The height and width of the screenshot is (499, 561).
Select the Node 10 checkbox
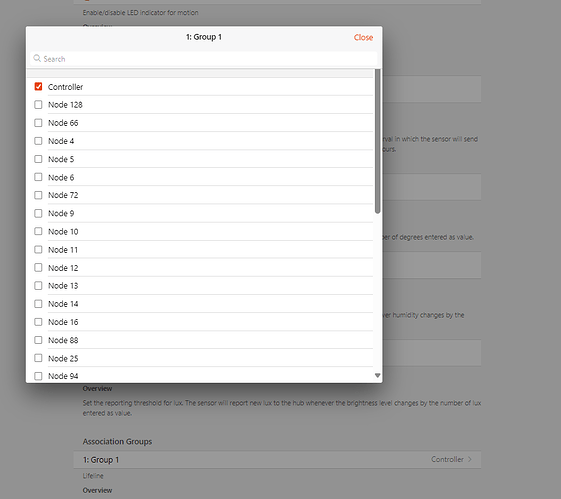coord(38,231)
